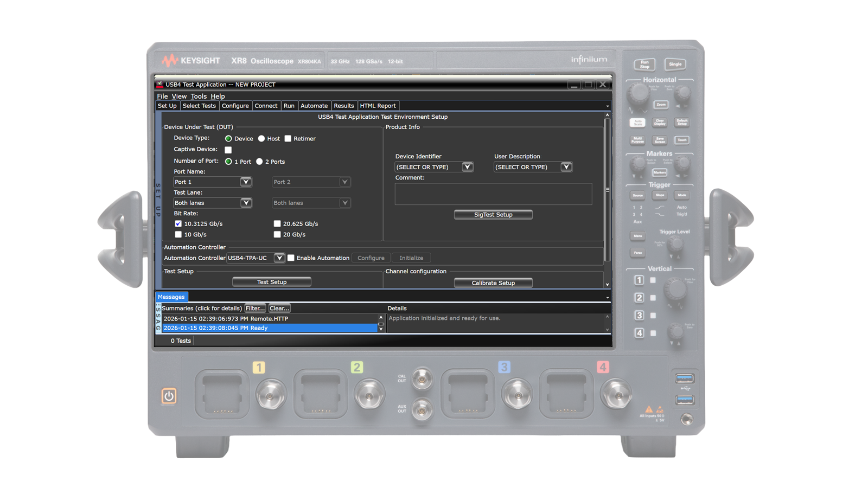Click in the Comment text field

click(493, 194)
